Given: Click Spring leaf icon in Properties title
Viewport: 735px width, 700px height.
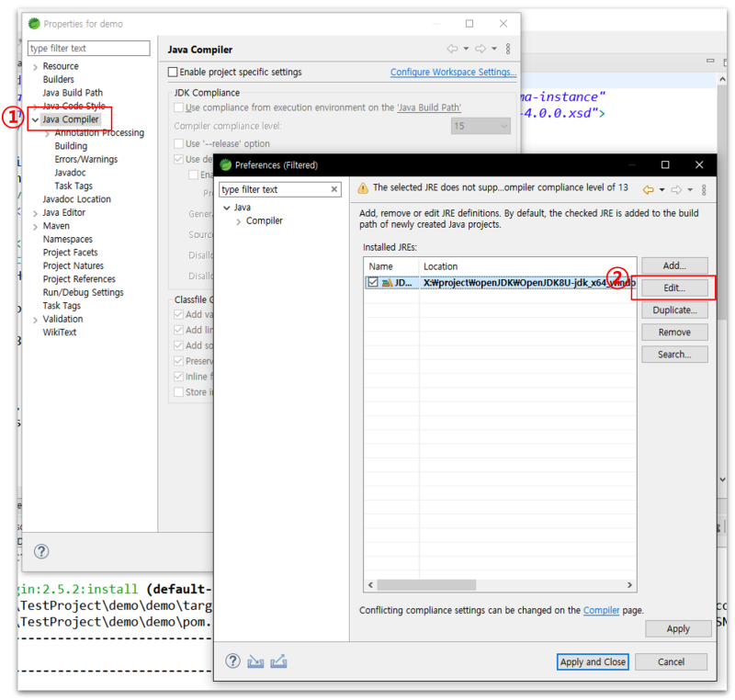Looking at the screenshot, I should [x=34, y=24].
